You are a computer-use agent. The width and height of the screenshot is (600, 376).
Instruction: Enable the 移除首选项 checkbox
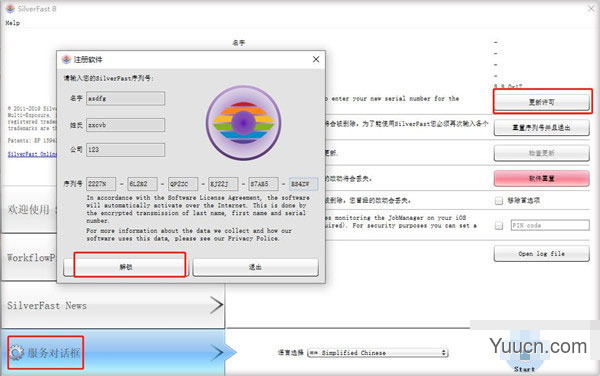pos(499,200)
